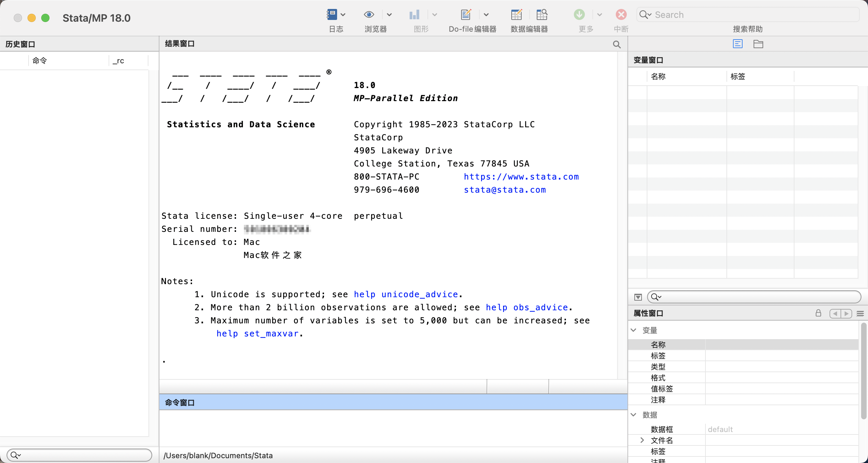Expand the 文件名 tree row

point(642,440)
